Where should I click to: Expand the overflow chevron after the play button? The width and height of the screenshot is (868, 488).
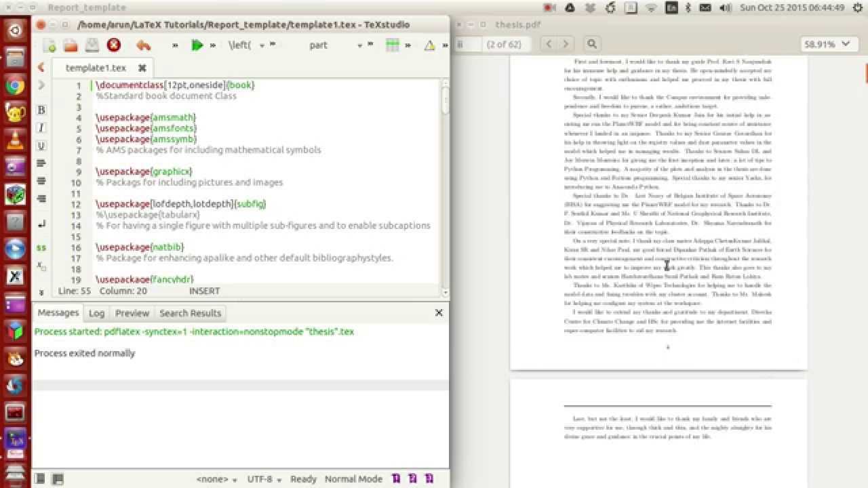coord(213,45)
